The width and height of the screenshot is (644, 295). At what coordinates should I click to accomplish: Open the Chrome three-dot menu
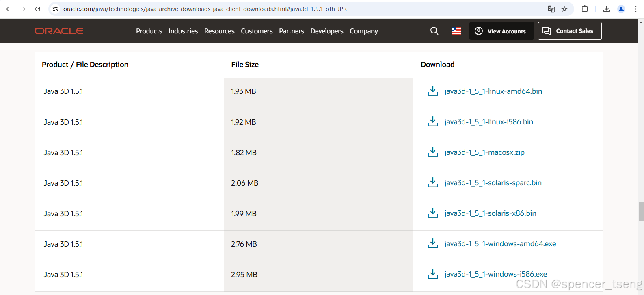click(636, 9)
